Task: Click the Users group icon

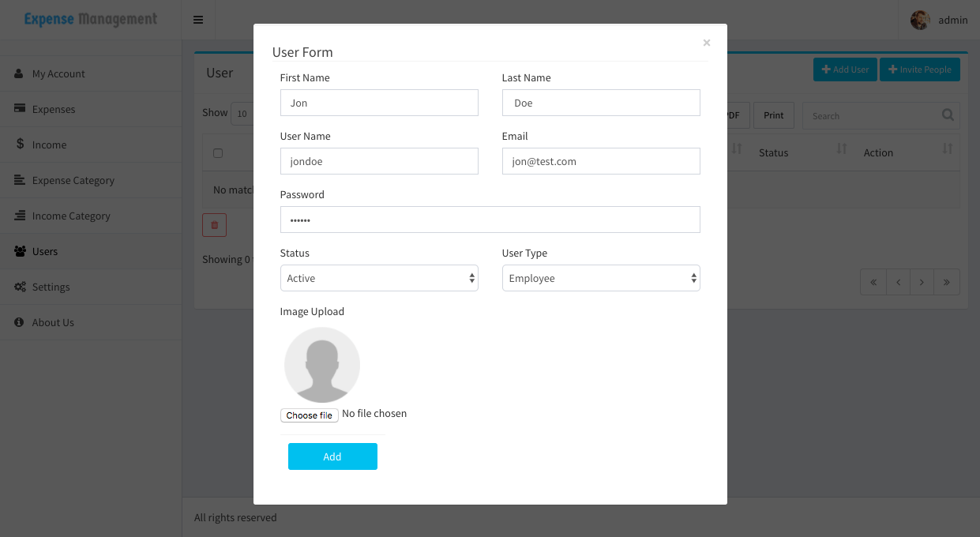Action: tap(20, 251)
